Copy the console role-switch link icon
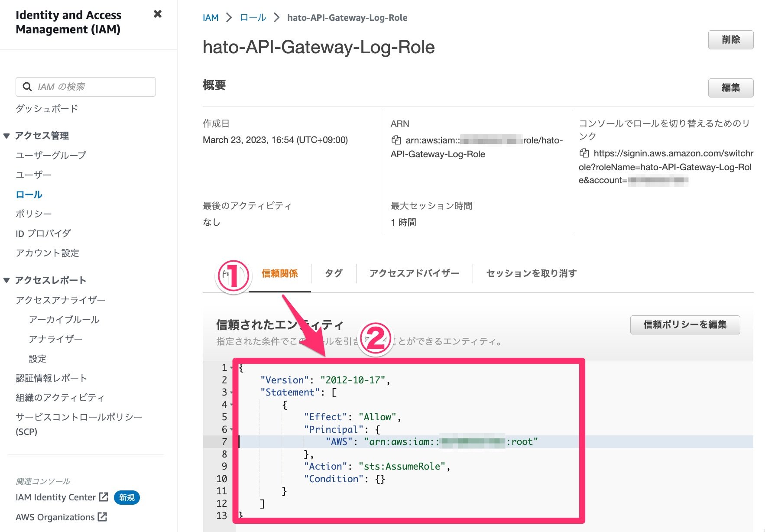The width and height of the screenshot is (765, 532). (x=585, y=154)
